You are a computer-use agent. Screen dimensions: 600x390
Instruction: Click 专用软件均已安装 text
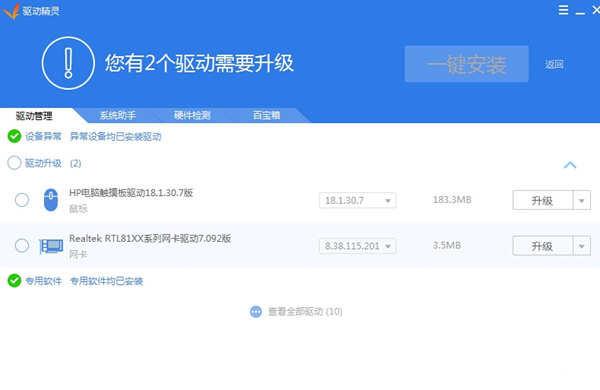pos(106,281)
